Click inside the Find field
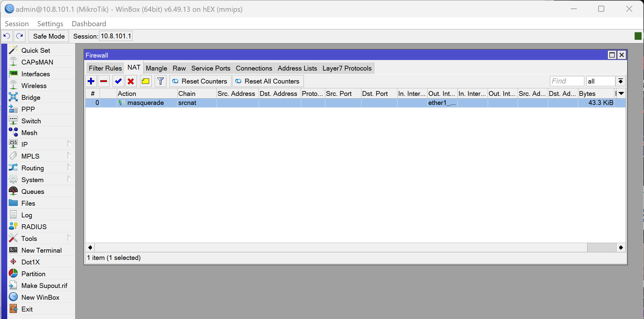Viewport: 644px width, 319px height. pos(567,81)
